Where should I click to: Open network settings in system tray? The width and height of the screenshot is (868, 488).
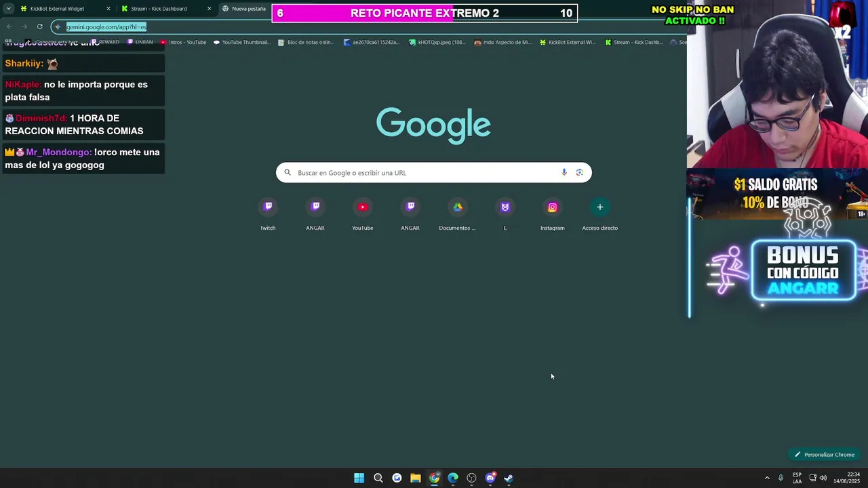812,478
